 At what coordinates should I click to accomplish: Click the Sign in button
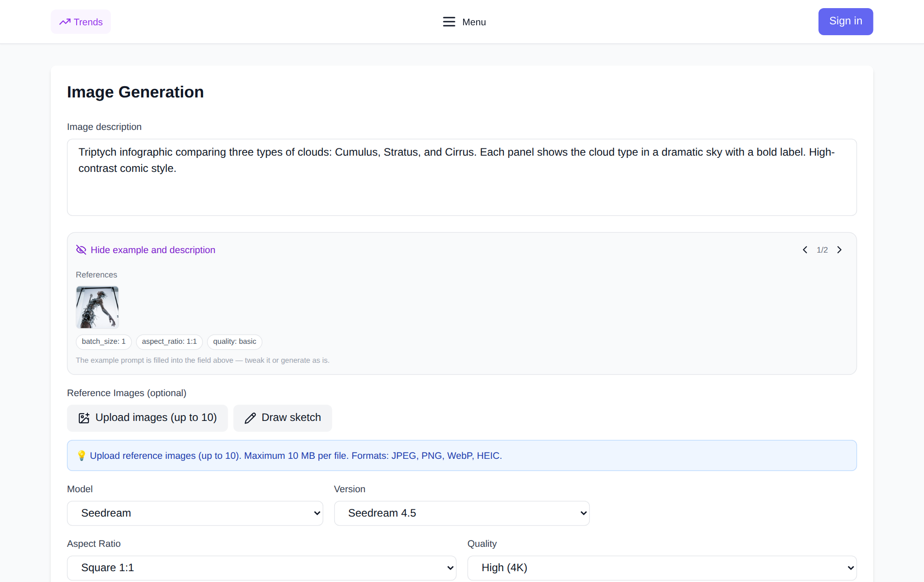(846, 21)
